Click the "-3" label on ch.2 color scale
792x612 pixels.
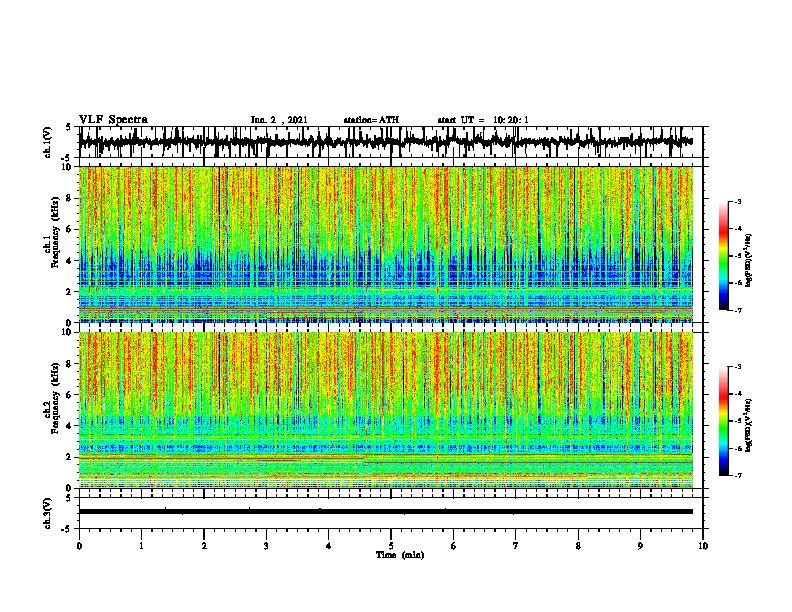click(737, 367)
